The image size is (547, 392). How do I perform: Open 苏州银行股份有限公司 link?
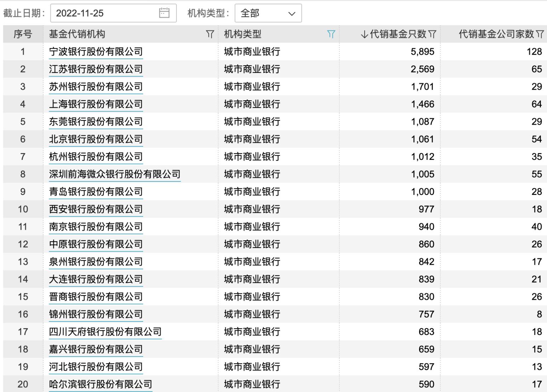pos(96,86)
